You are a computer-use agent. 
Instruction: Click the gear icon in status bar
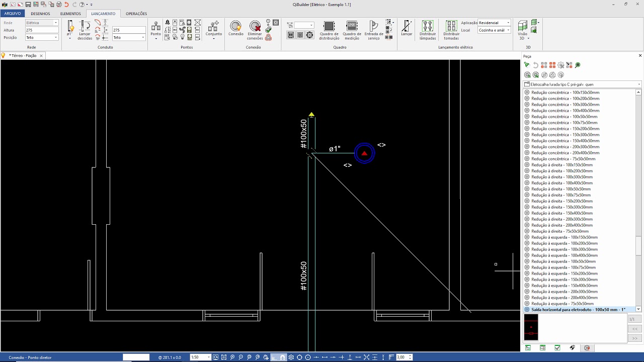tap(291, 357)
